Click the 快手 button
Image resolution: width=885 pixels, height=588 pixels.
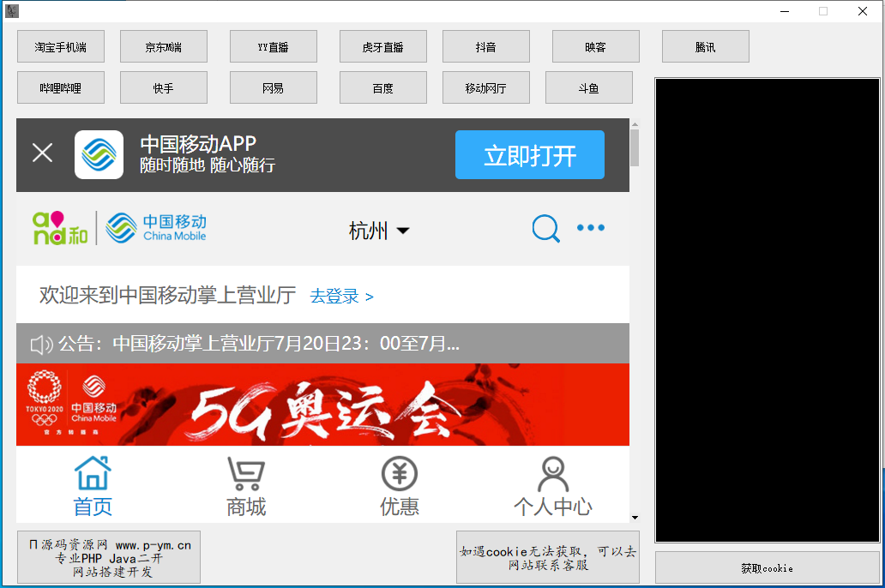tap(164, 87)
